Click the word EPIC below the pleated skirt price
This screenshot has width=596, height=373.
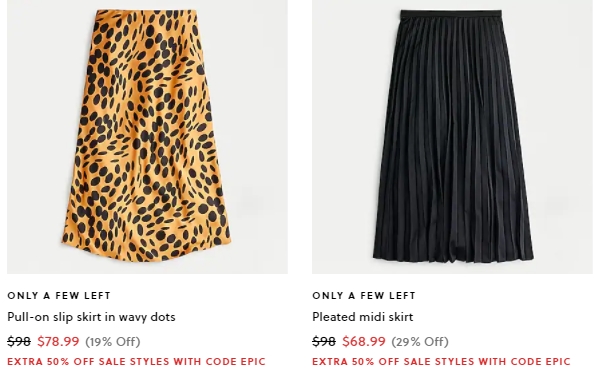click(x=558, y=361)
